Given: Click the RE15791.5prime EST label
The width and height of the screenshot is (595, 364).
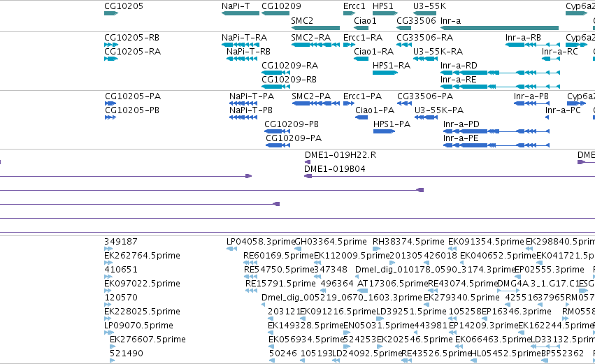Looking at the screenshot, I should (280, 284).
